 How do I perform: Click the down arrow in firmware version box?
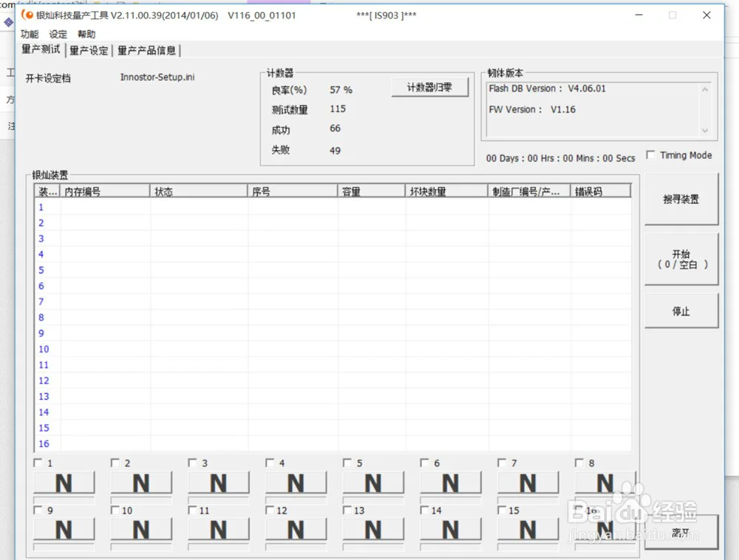705,131
